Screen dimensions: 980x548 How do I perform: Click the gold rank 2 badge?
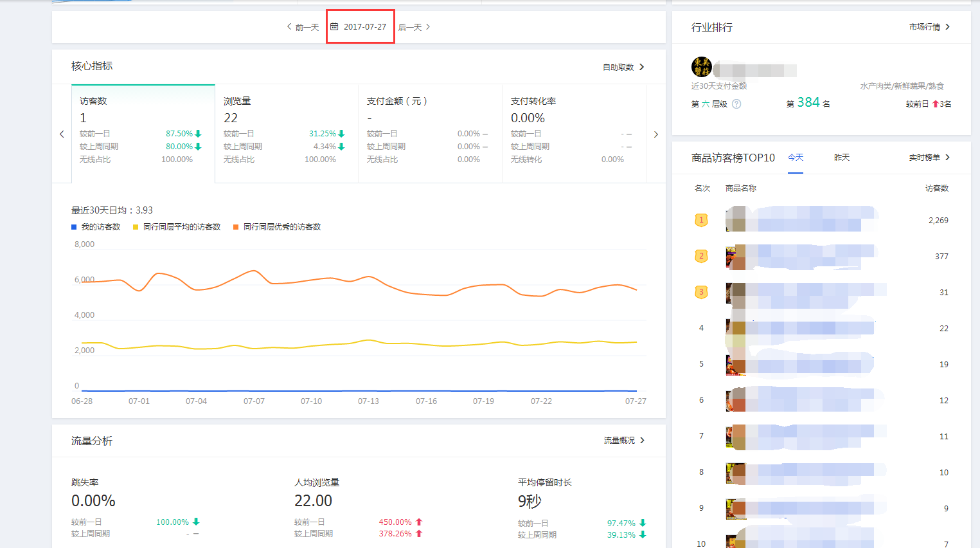tap(701, 256)
